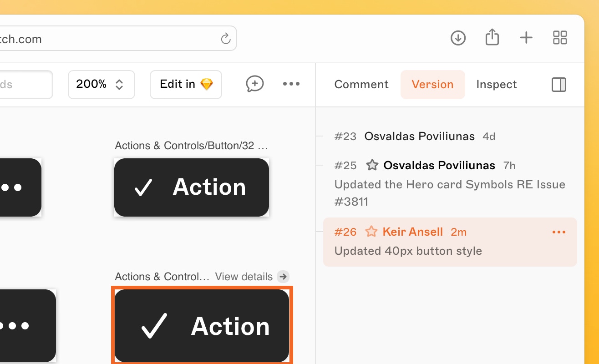
Task: Click the Share icon in browser toolbar
Action: coord(492,37)
